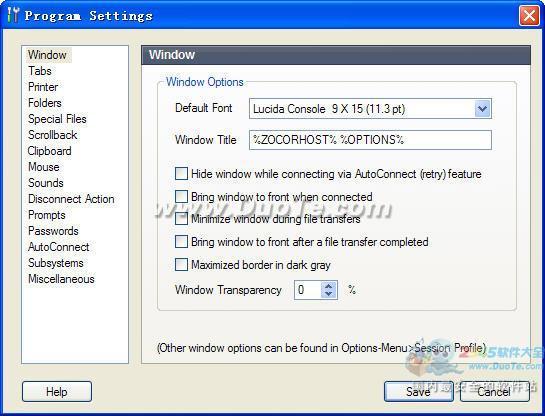Close the Program Settings dialog

point(529,16)
